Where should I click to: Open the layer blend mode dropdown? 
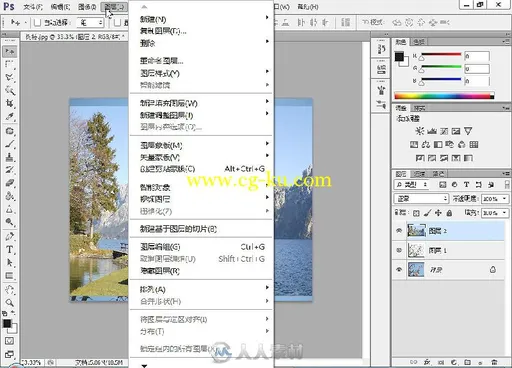click(421, 199)
